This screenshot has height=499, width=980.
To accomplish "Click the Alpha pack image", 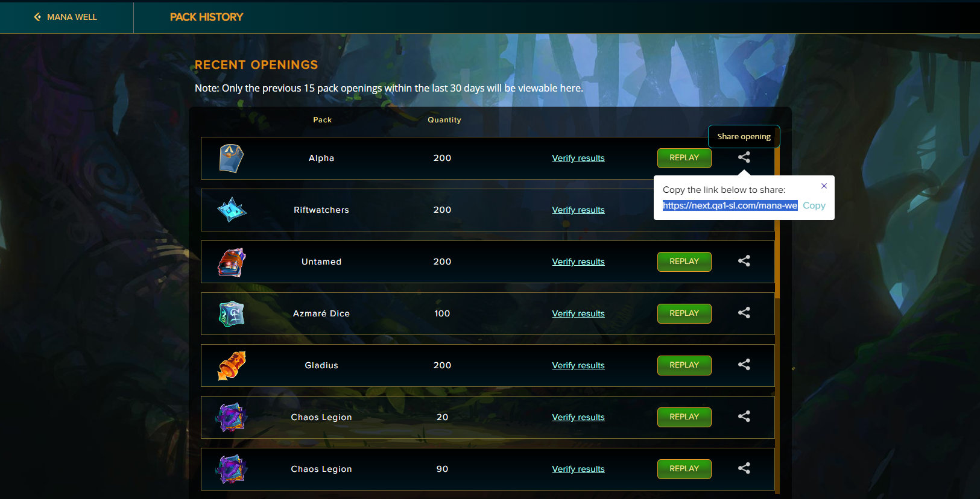I will 232,158.
